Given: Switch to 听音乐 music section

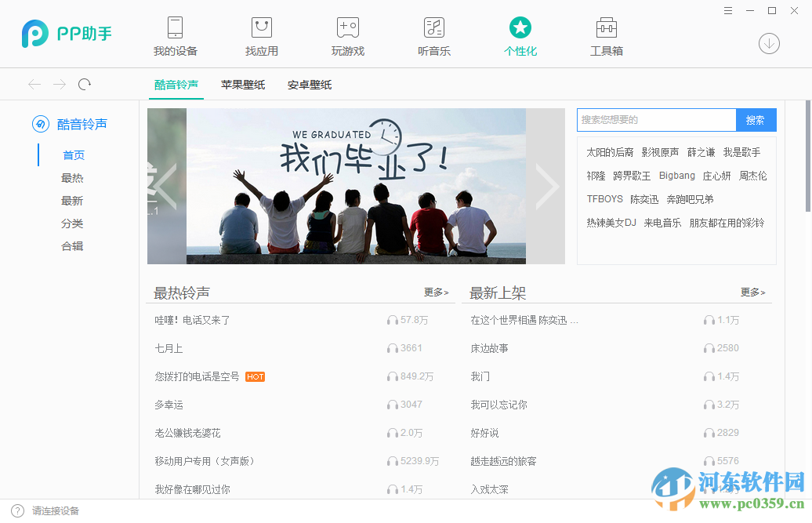Looking at the screenshot, I should click(x=433, y=34).
